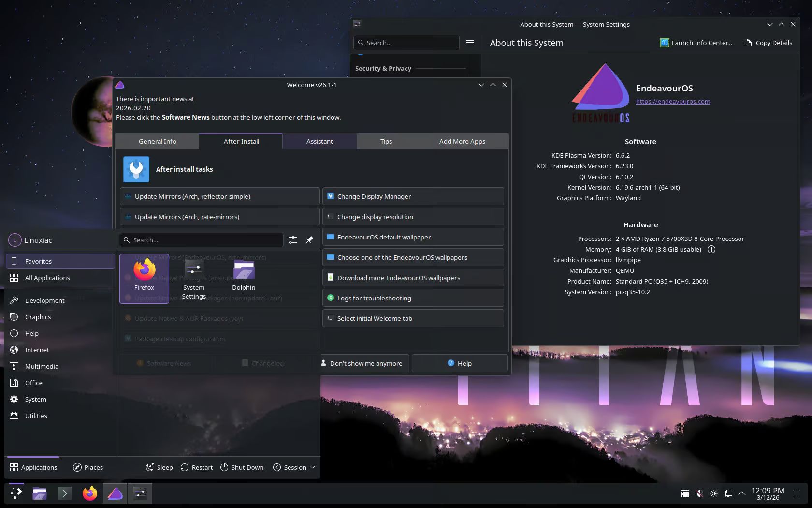
Task: Switch to the Places view in the launcher
Action: click(x=88, y=467)
